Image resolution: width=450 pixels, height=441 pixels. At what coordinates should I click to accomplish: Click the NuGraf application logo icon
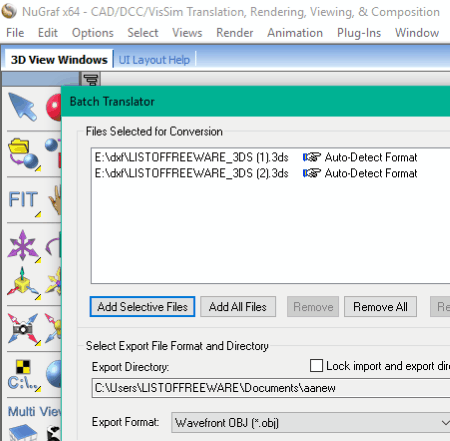[9, 11]
